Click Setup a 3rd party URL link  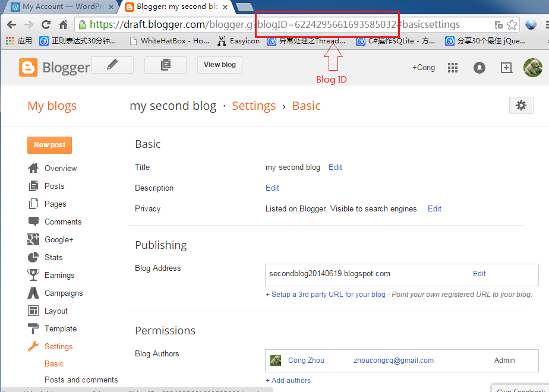[x=325, y=295]
